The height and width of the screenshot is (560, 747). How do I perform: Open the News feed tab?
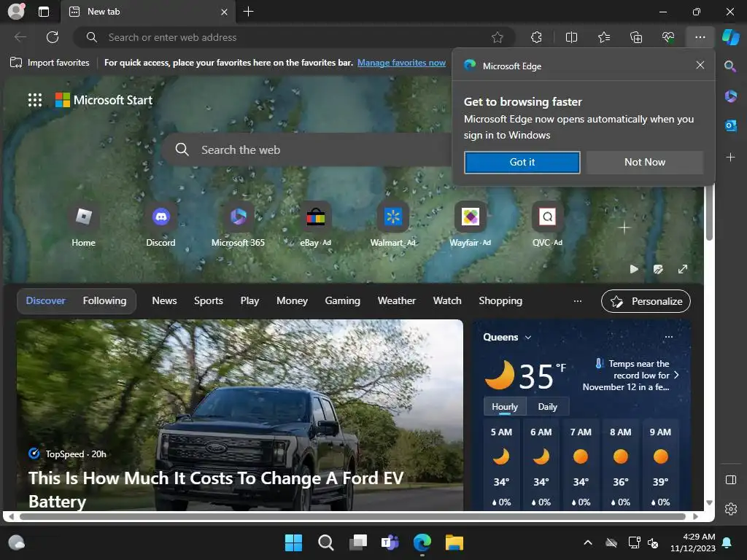[x=164, y=301]
